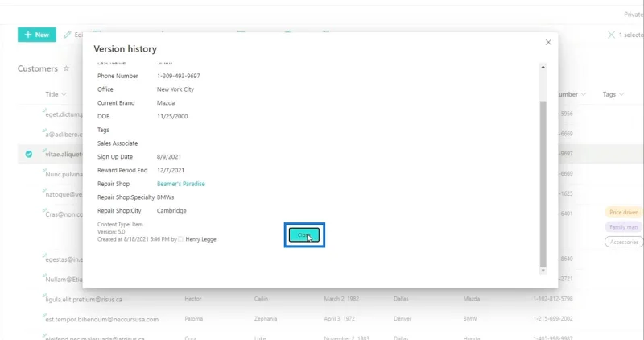Click DOB value 11/25/2000
The image size is (644, 340).
172,116
